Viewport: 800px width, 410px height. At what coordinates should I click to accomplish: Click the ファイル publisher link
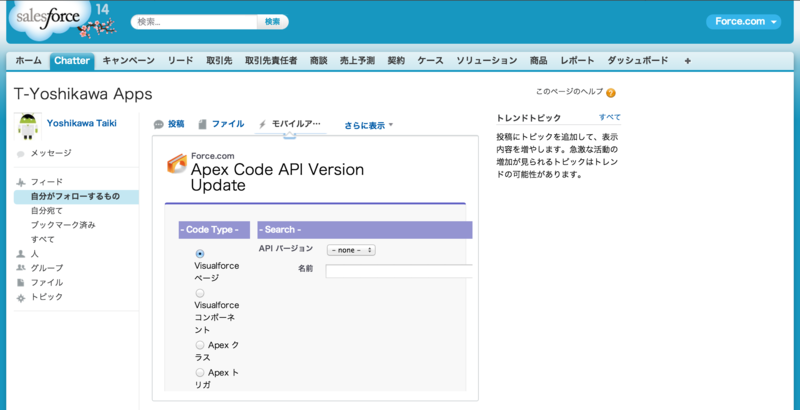click(228, 124)
